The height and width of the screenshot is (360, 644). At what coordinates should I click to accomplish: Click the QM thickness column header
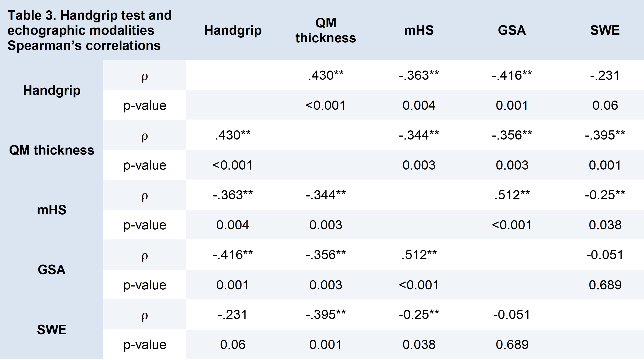pos(326,30)
